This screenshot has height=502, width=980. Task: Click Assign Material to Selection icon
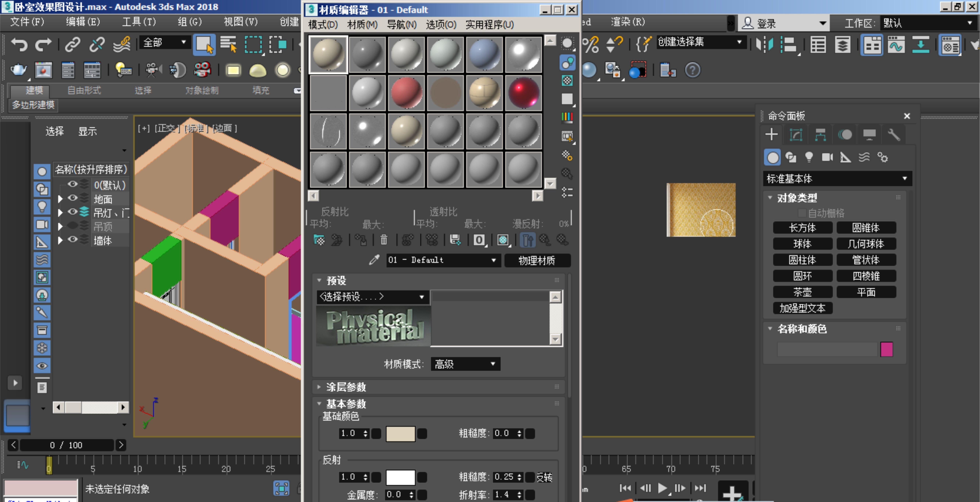click(360, 240)
